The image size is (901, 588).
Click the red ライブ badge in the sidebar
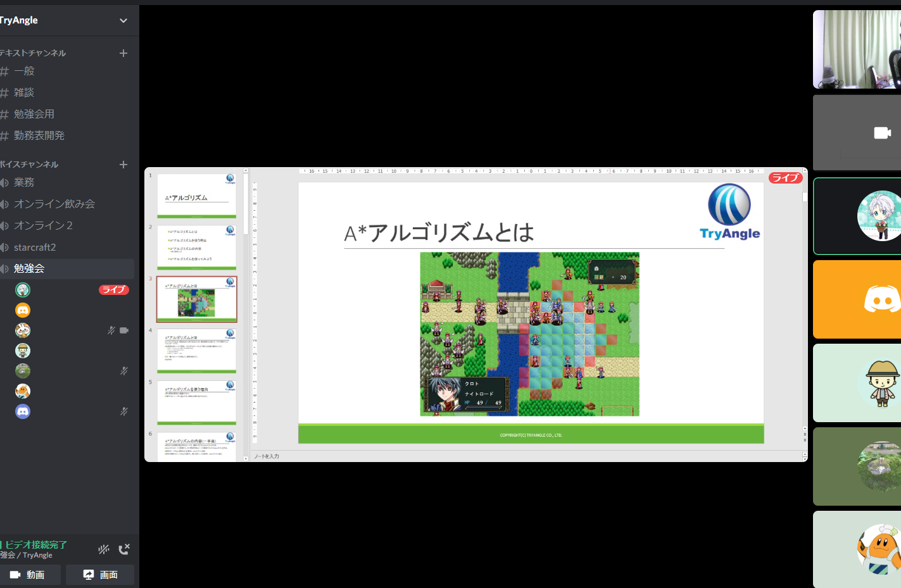(114, 290)
